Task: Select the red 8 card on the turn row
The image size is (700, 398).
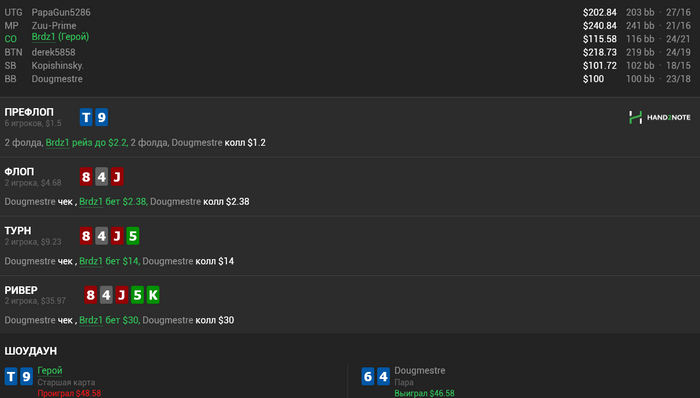Action: click(x=86, y=236)
